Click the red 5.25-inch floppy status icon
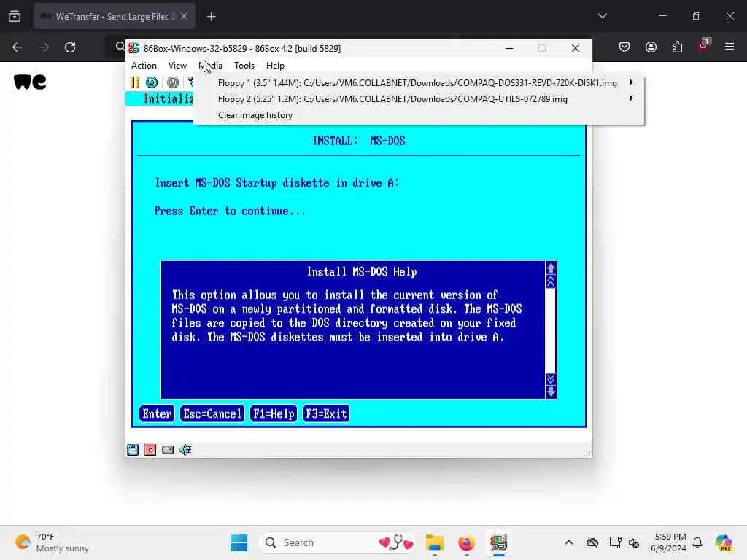 coord(150,449)
